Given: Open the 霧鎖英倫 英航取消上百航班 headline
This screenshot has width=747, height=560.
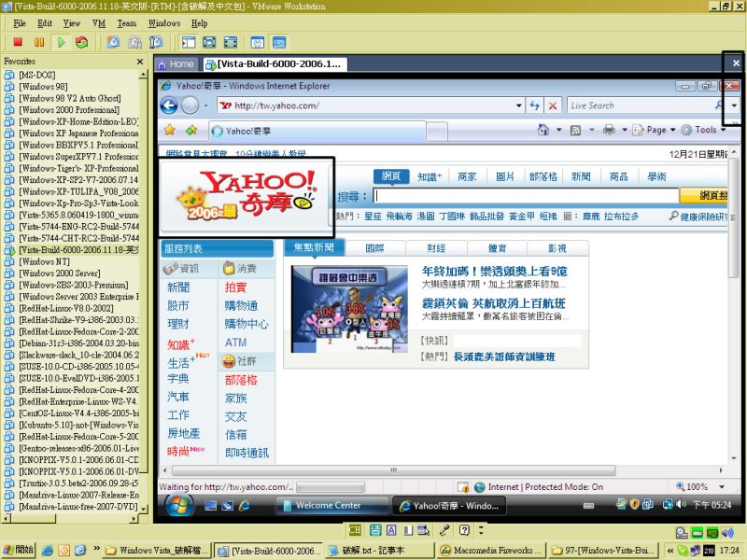Looking at the screenshot, I should tap(494, 303).
